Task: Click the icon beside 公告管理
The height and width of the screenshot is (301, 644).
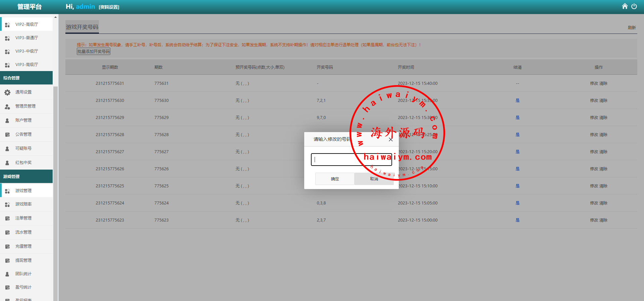Action: [7, 135]
